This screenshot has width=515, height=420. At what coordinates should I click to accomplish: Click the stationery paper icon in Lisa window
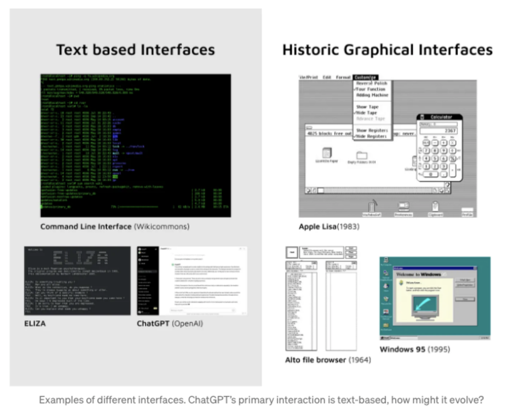coord(326,153)
